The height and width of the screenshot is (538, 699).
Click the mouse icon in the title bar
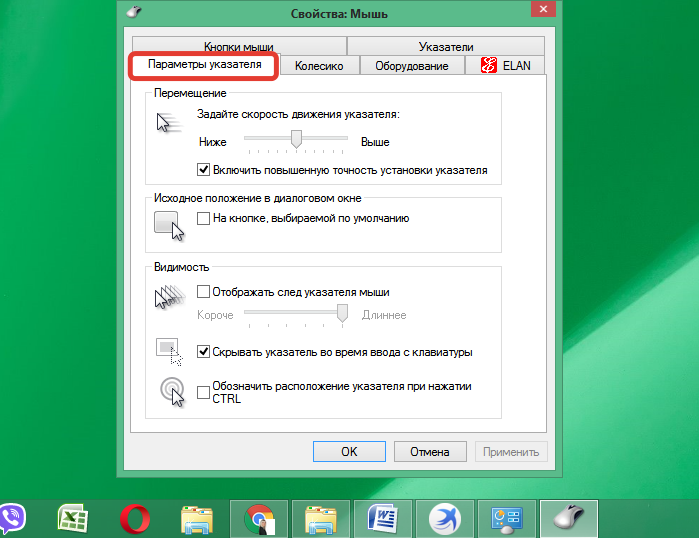pyautogui.click(x=134, y=12)
